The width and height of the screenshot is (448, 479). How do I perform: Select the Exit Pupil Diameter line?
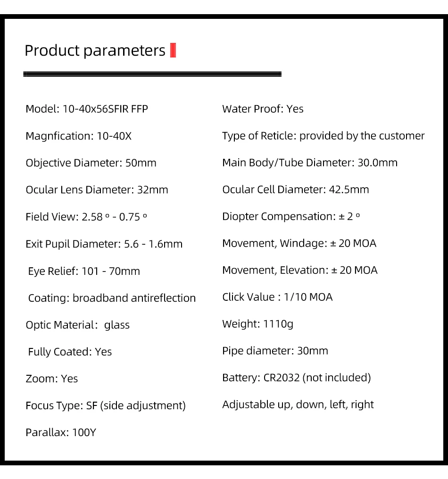click(x=104, y=244)
